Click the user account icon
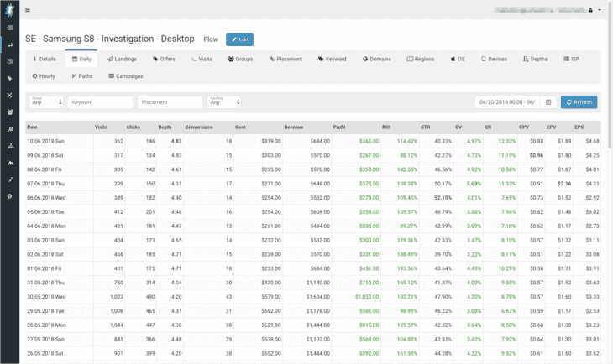 coord(590,10)
